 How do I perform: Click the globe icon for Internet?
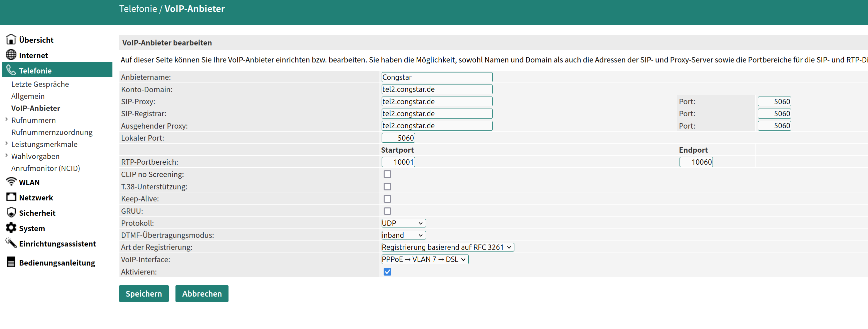11,55
